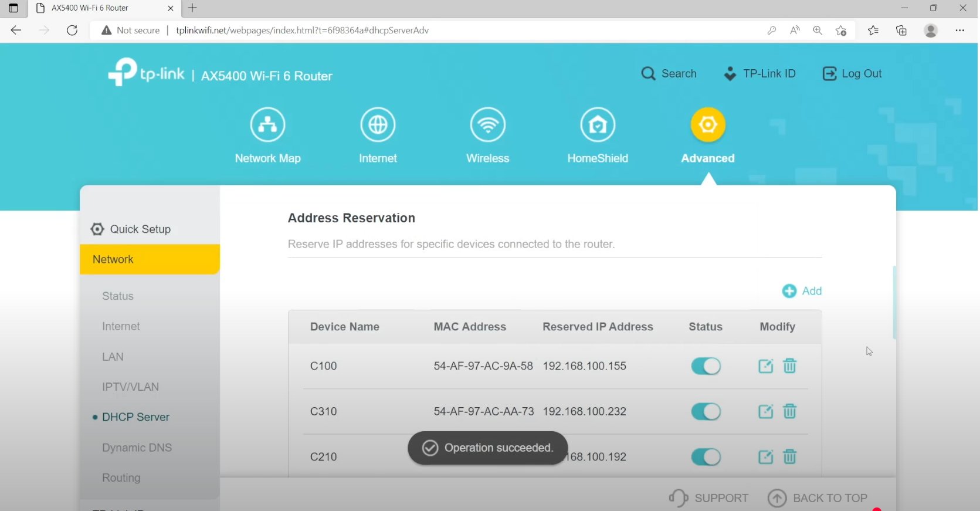
Task: Select Network in the sidebar
Action: coord(150,259)
